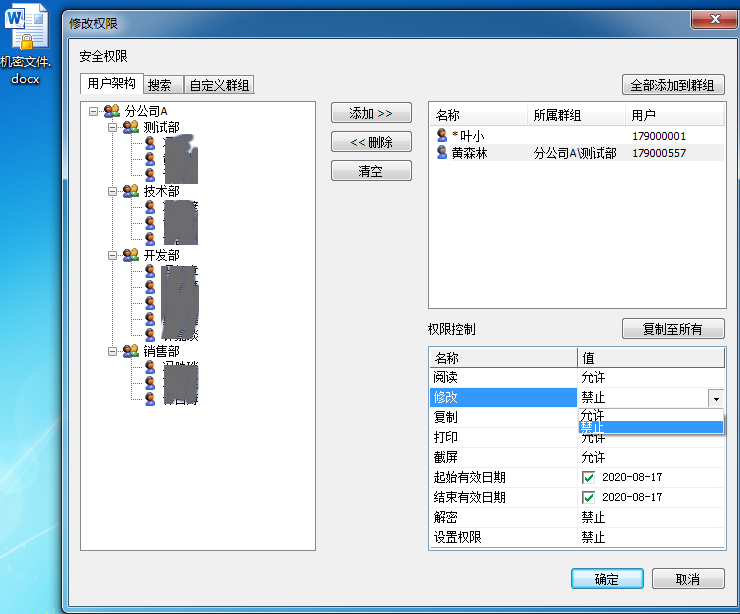Select the 解密 permission row
The height and width of the screenshot is (614, 740).
pyautogui.click(x=577, y=517)
